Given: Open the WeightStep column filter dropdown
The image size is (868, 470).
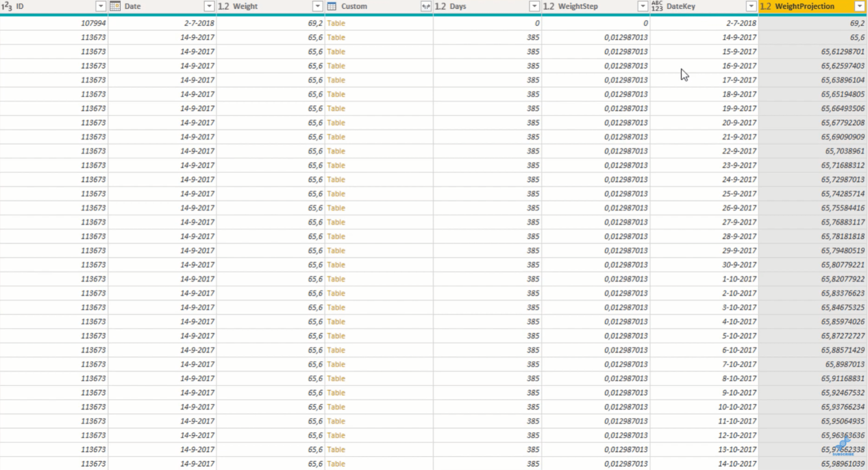Looking at the screenshot, I should 643,6.
